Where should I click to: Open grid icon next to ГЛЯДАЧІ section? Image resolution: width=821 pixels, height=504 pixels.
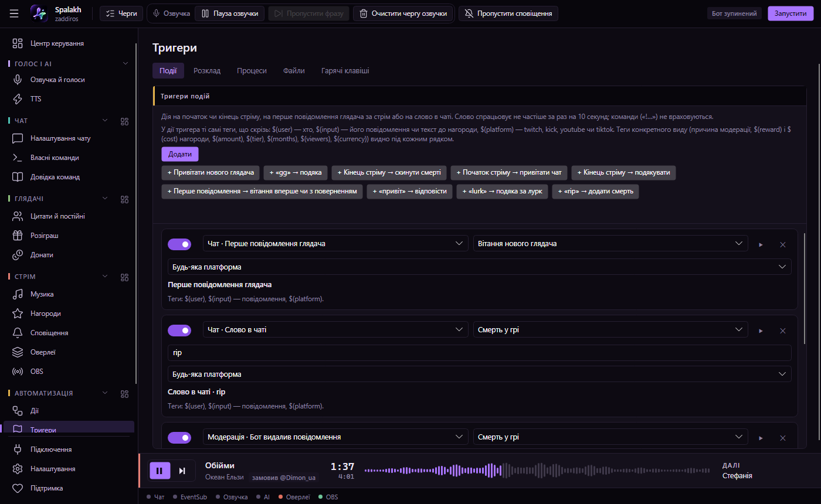tap(124, 199)
